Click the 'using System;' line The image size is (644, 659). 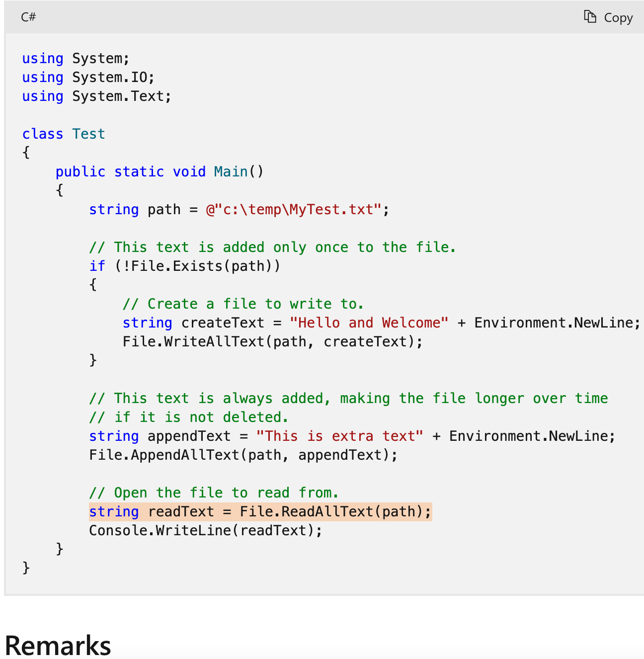[76, 59]
